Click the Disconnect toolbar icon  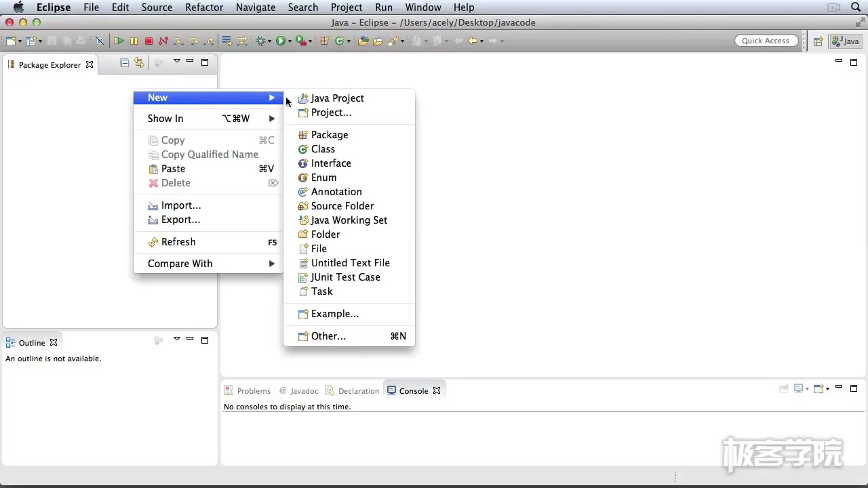[163, 41]
